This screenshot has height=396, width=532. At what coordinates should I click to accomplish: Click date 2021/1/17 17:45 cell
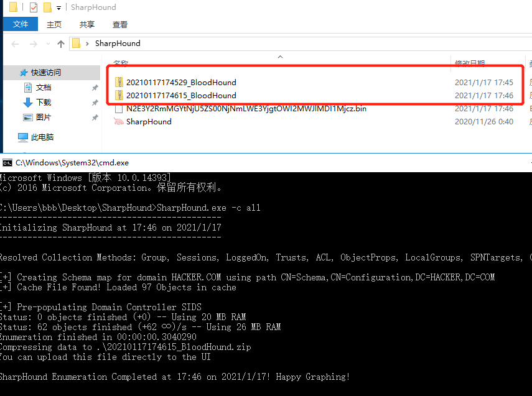coord(484,83)
